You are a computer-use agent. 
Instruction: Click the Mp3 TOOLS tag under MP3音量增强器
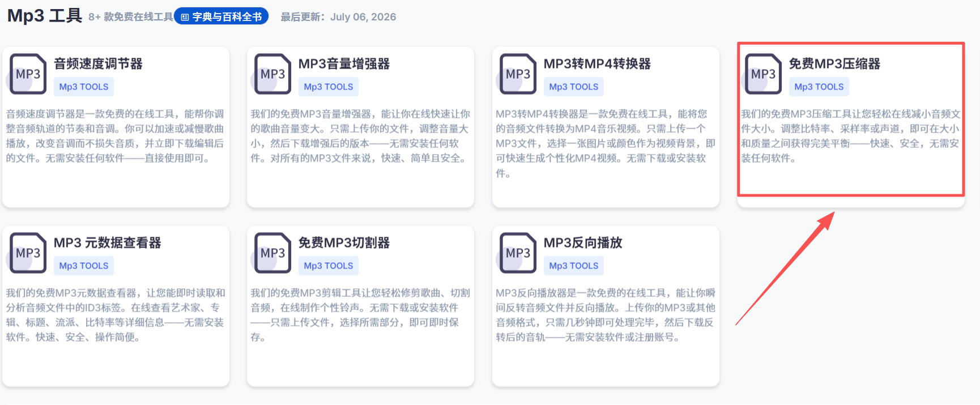click(329, 87)
